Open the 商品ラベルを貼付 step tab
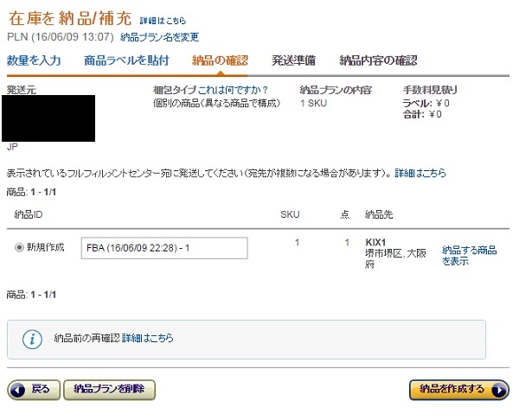This screenshot has height=420, width=519. point(126,60)
